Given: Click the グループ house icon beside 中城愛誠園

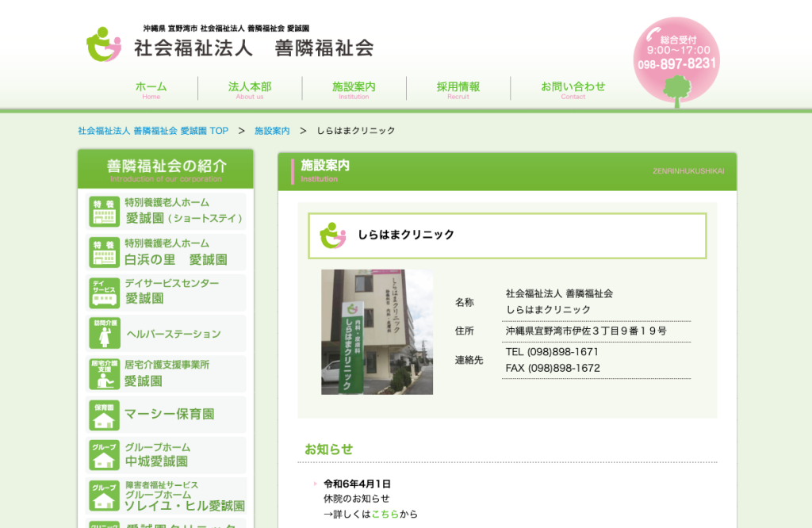Looking at the screenshot, I should [x=104, y=455].
